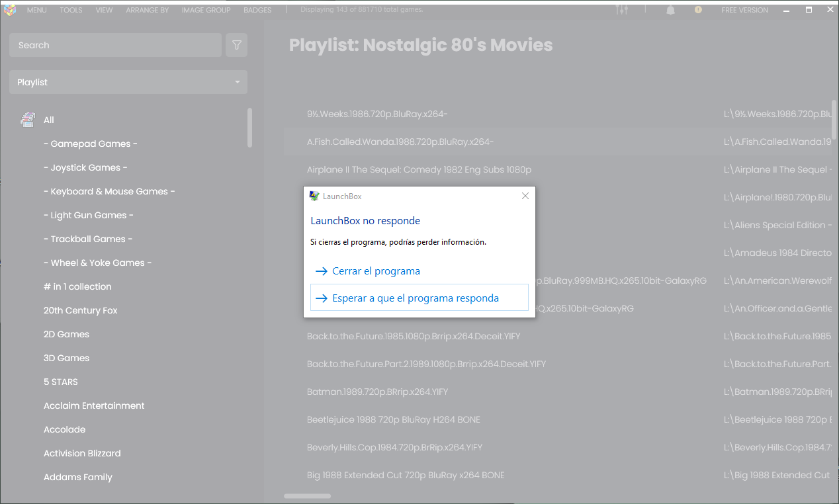Select Back.to.the.Future.1985.1080p title
The image size is (839, 504).
pos(414,336)
